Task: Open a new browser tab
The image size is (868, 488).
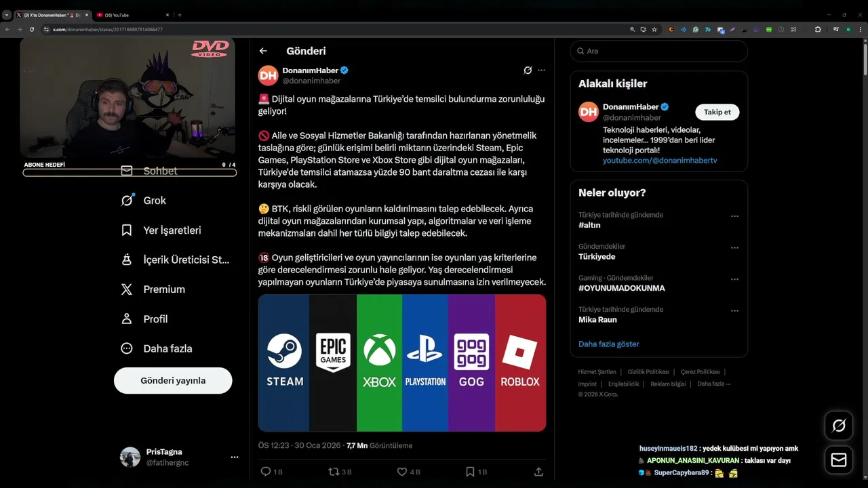Action: 179,15
